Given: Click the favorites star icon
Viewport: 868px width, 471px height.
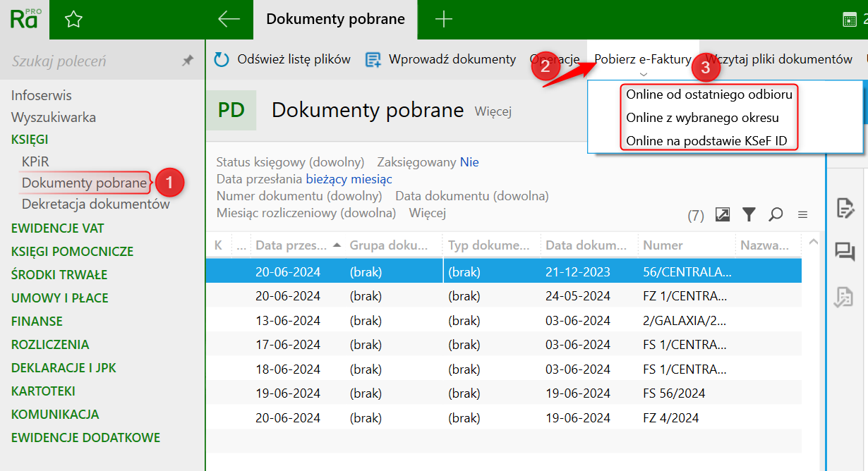Looking at the screenshot, I should (x=73, y=20).
